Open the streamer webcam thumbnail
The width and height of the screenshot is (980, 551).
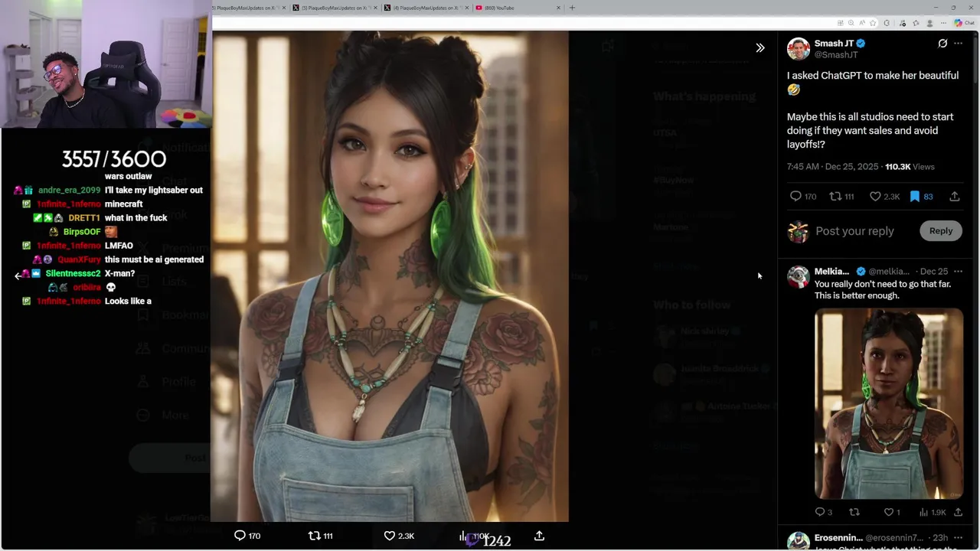pos(106,64)
